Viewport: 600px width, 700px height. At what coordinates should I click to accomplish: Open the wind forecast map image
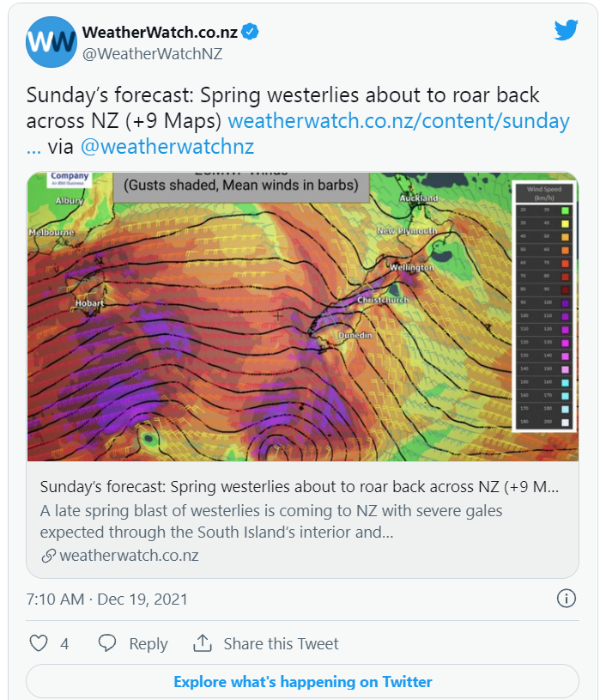(x=303, y=317)
